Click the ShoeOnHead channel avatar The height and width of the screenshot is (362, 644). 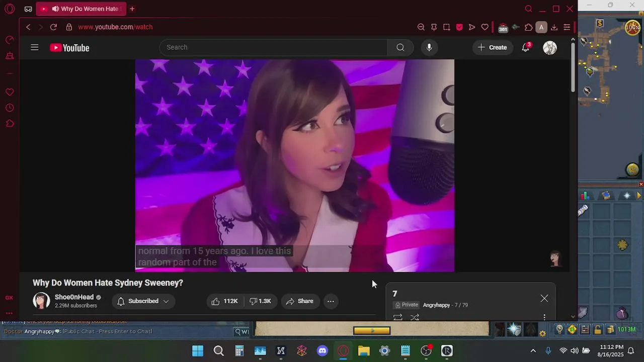(41, 301)
